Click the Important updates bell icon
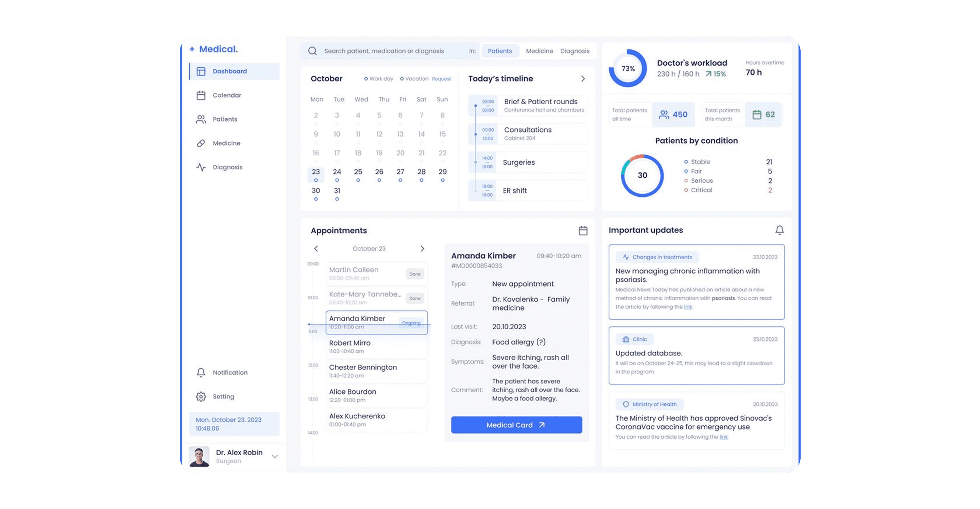980x509 pixels. pos(779,230)
